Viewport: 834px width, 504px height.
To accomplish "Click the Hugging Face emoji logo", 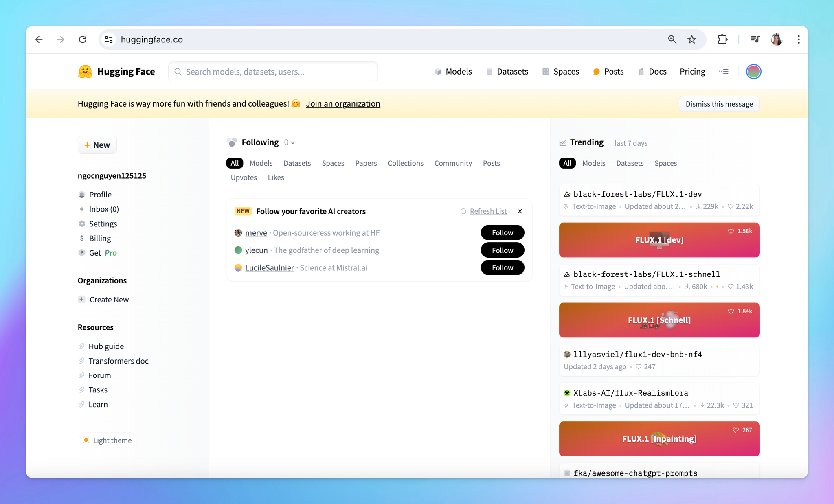I will pos(85,72).
